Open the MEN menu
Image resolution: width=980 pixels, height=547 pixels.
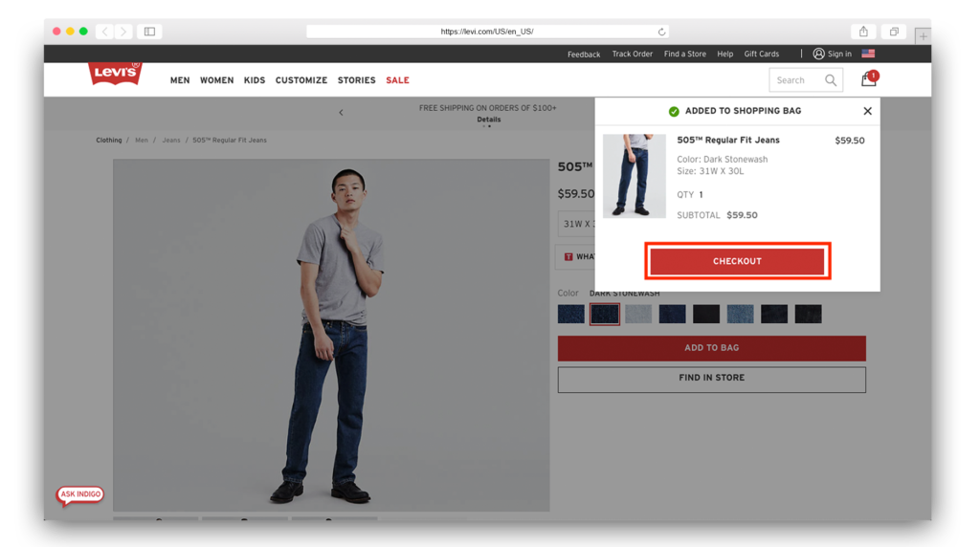coord(180,80)
